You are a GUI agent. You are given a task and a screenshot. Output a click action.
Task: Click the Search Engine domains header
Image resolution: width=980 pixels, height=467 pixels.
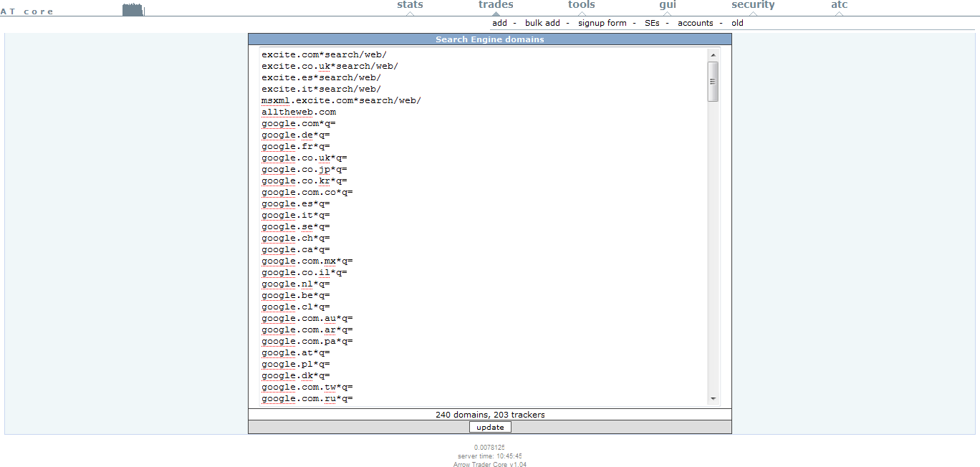pos(490,39)
